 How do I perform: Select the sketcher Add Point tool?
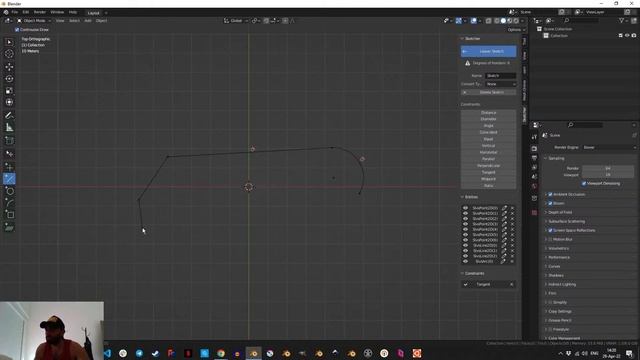pyautogui.click(x=9, y=167)
